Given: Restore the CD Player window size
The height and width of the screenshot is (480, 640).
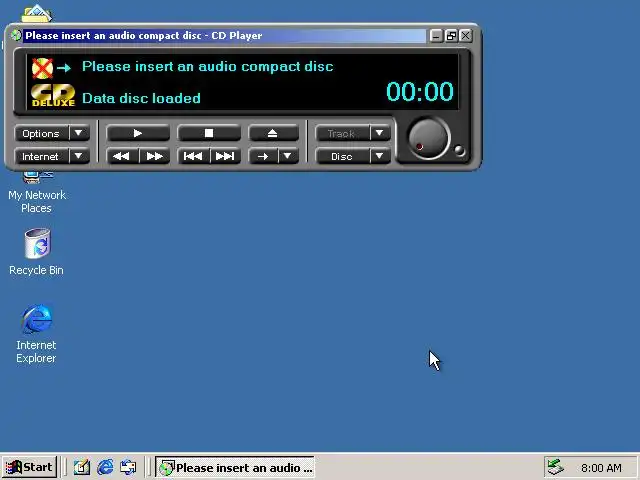Looking at the screenshot, I should coord(451,36).
